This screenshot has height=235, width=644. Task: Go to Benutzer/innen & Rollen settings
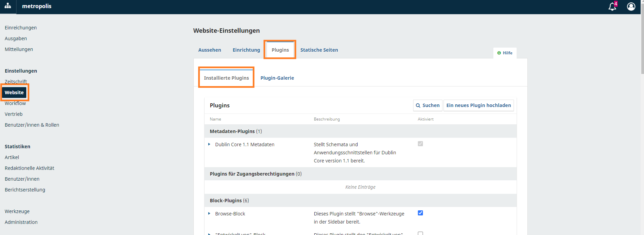32,125
